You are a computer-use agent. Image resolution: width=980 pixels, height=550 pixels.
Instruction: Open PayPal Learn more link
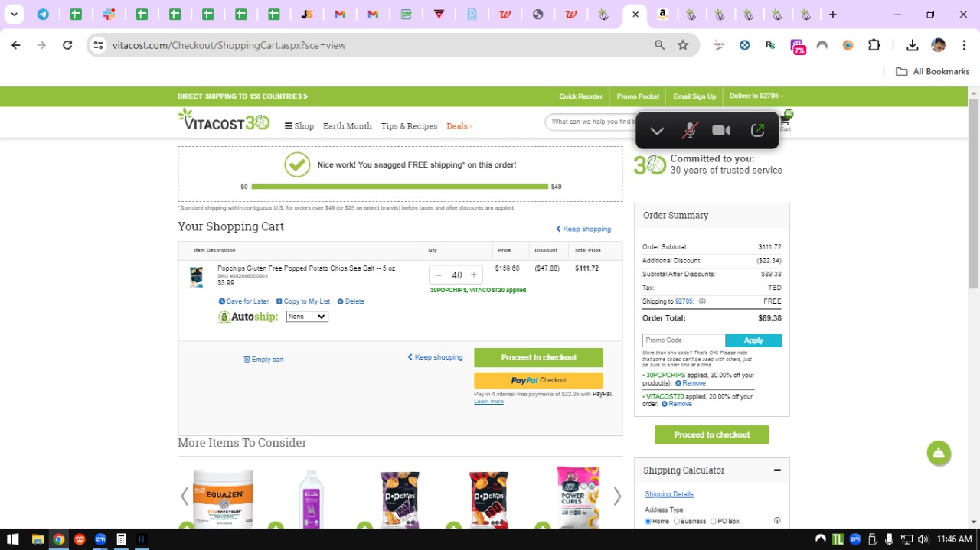pyautogui.click(x=488, y=402)
